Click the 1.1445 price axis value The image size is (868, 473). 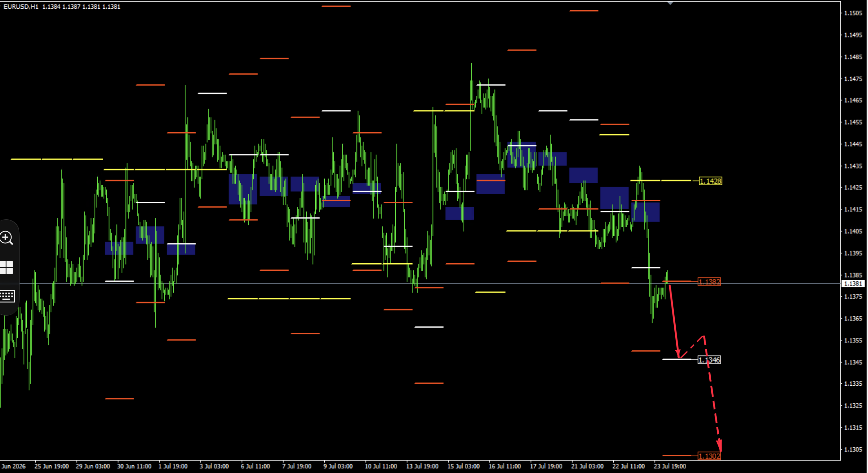(x=853, y=144)
